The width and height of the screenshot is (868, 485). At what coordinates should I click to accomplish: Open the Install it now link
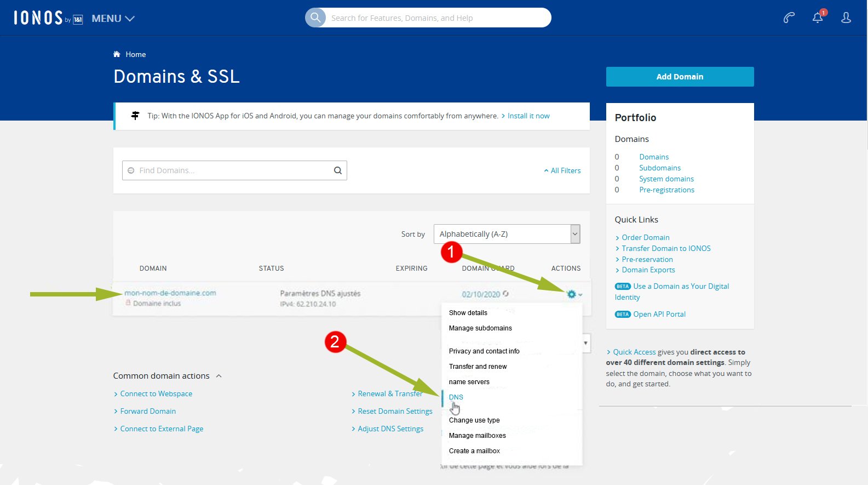click(x=528, y=116)
